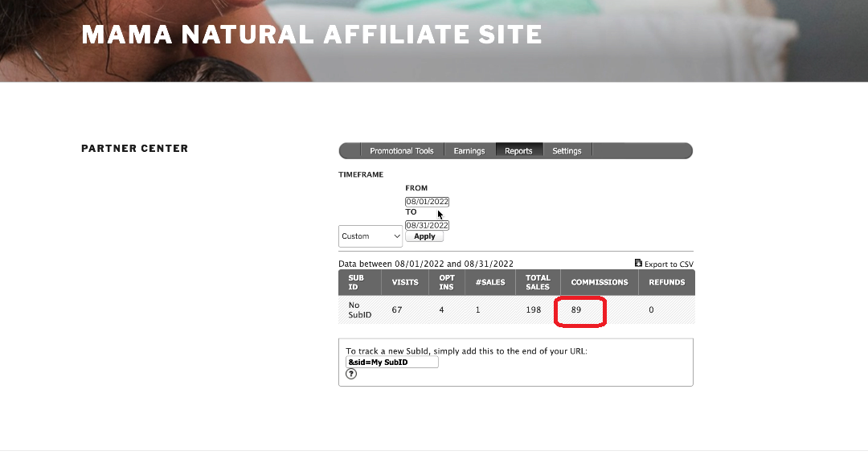Switch to the Earnings tab
The image size is (868, 459).
(x=469, y=150)
